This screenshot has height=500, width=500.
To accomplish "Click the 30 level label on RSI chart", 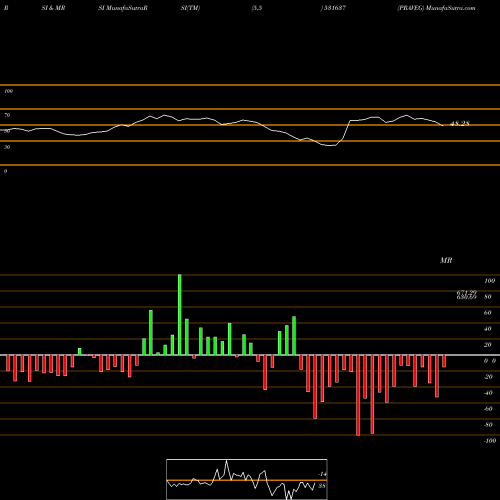I will click(7, 147).
